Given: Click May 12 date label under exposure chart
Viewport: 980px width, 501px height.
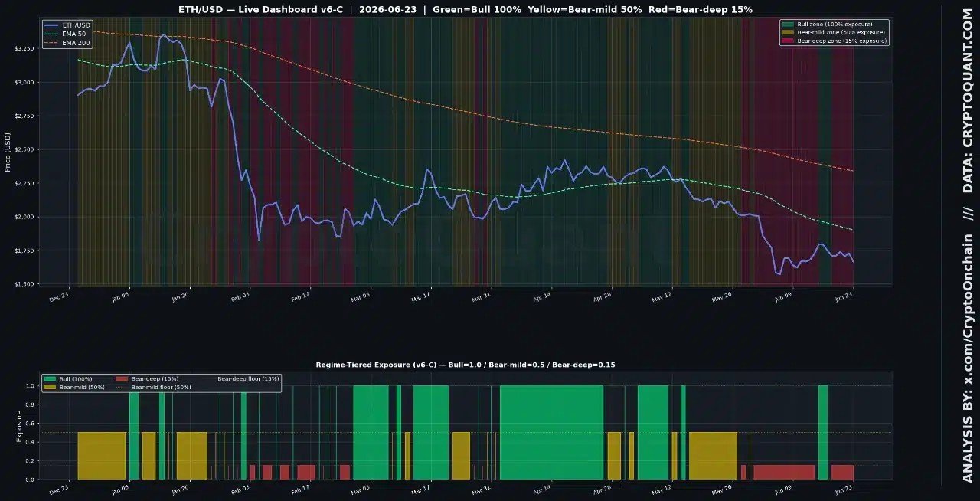Looking at the screenshot, I should click(662, 489).
